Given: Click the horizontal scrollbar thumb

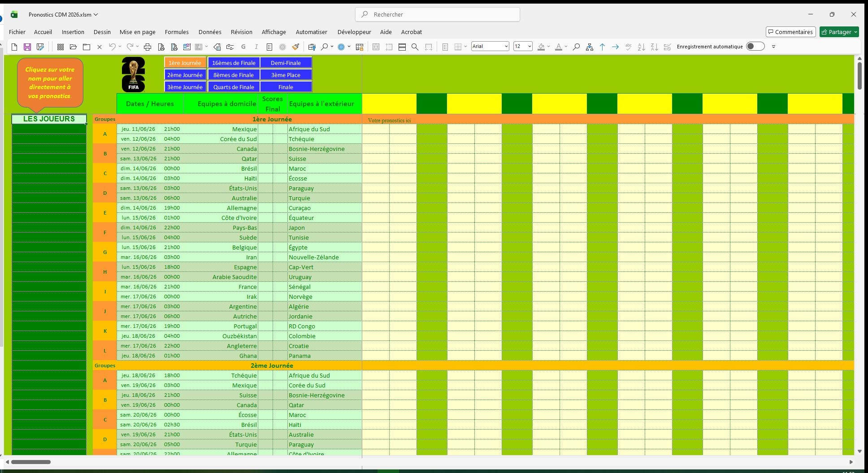Looking at the screenshot, I should coord(31,462).
